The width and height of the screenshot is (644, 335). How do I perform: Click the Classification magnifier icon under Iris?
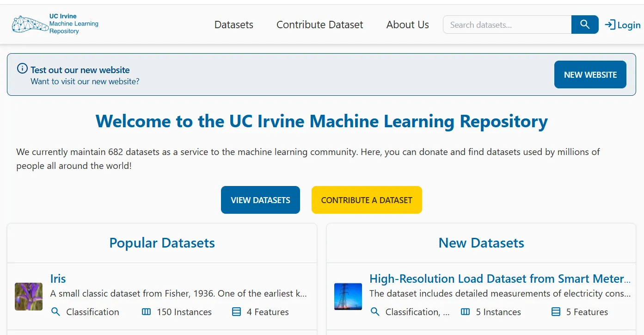point(55,312)
